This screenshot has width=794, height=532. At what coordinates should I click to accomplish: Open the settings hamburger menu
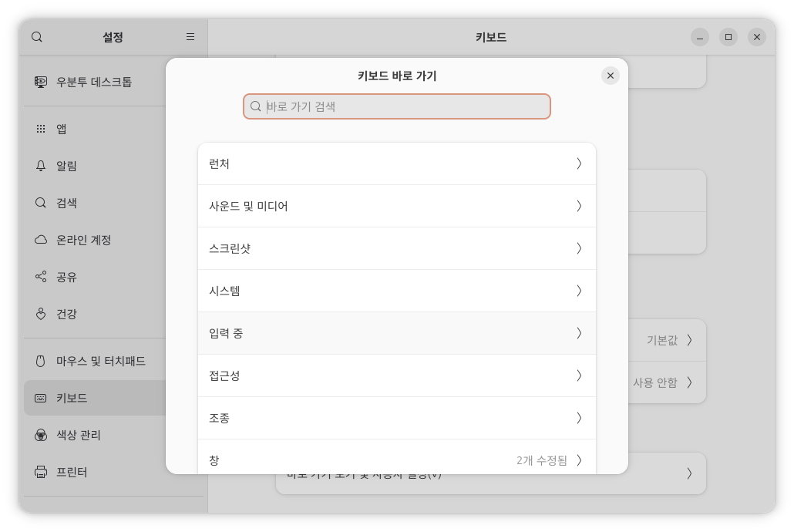[x=190, y=37]
